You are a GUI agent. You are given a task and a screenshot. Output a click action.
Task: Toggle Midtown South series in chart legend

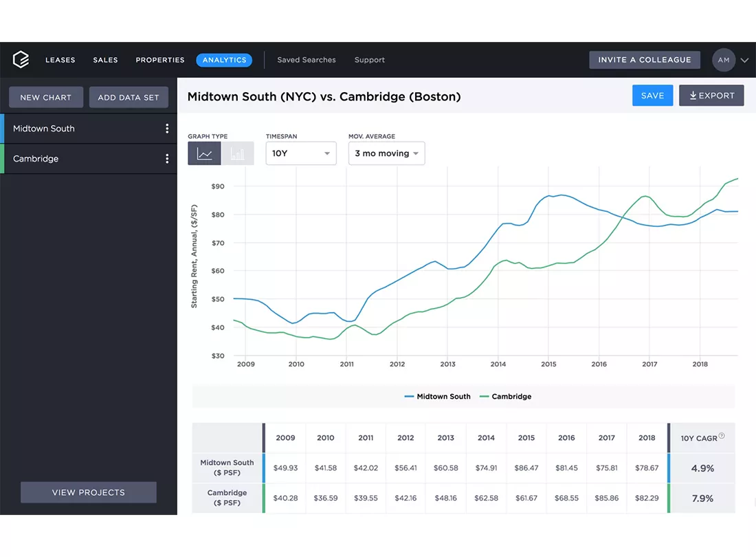(x=437, y=396)
